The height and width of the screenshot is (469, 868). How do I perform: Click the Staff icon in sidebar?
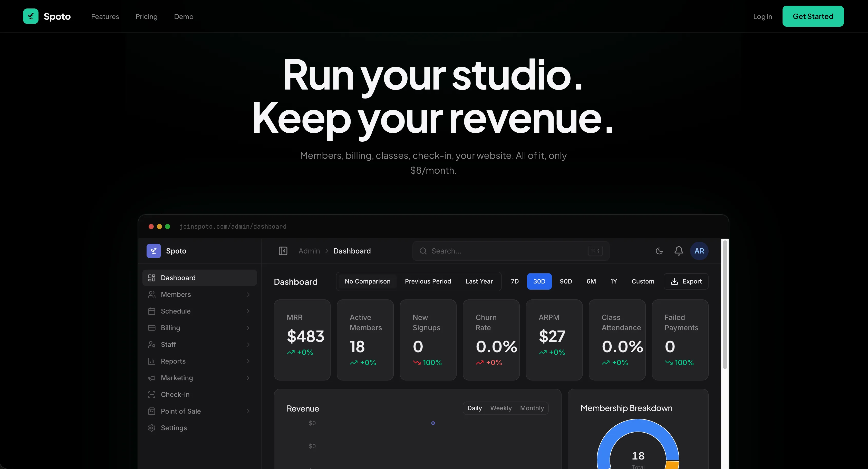point(152,345)
